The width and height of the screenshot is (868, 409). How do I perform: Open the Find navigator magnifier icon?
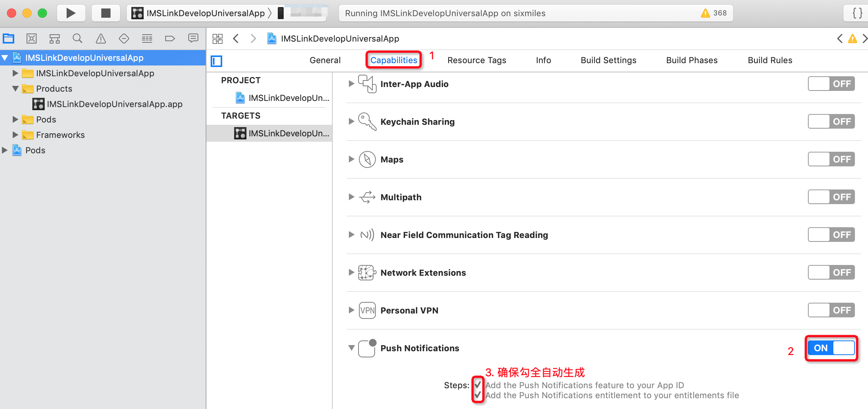[x=77, y=39]
